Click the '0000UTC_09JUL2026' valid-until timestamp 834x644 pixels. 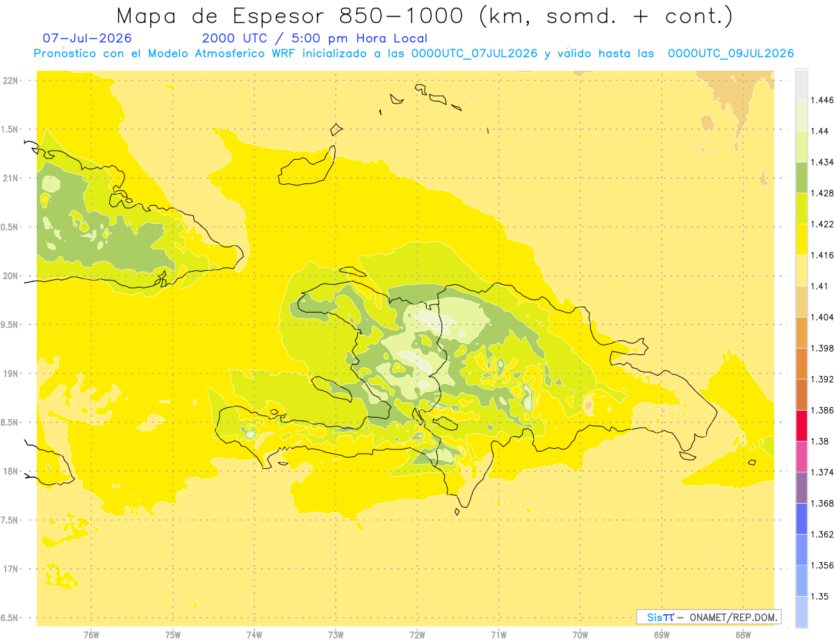pos(730,53)
